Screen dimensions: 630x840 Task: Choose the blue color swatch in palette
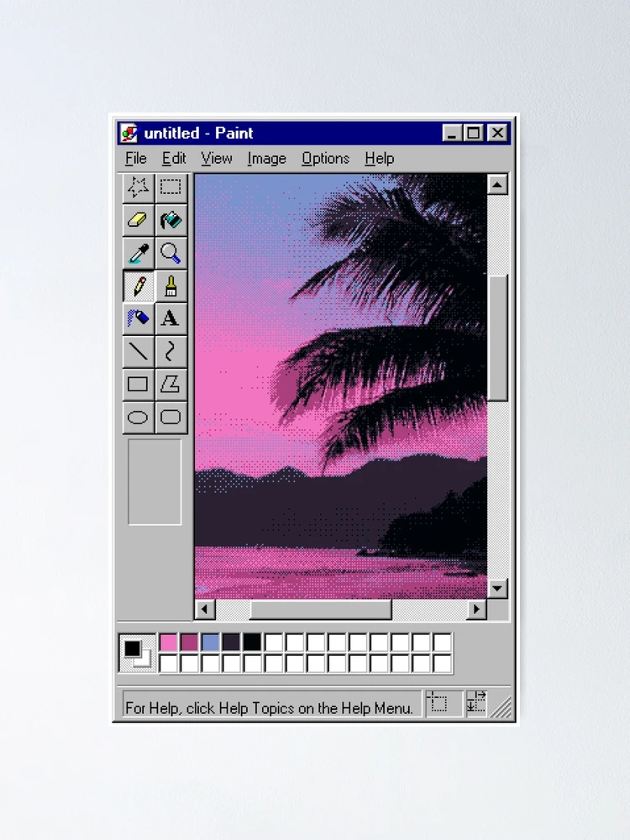point(211,643)
